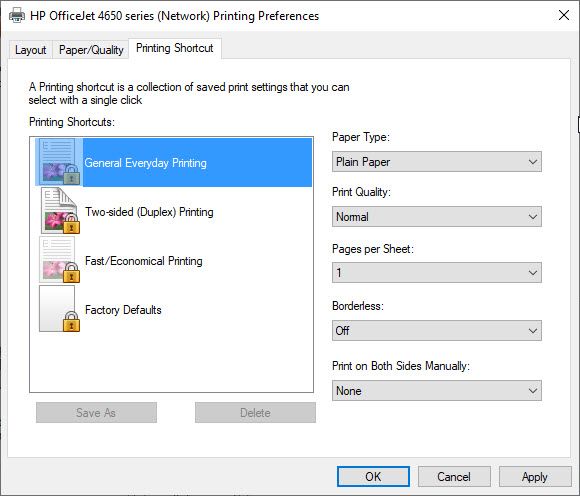Select Two-sided (Duplex) Printing text label

[149, 212]
